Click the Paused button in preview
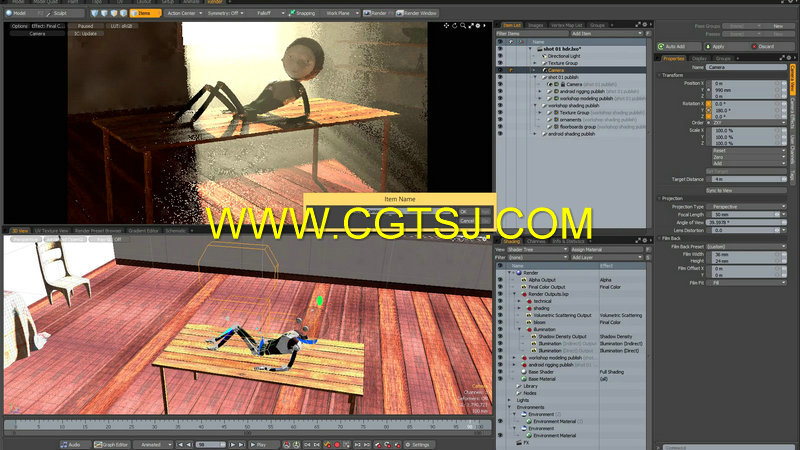 click(x=85, y=26)
